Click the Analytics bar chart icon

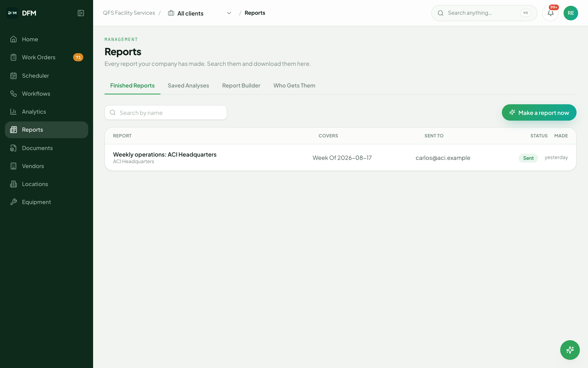pyautogui.click(x=14, y=112)
